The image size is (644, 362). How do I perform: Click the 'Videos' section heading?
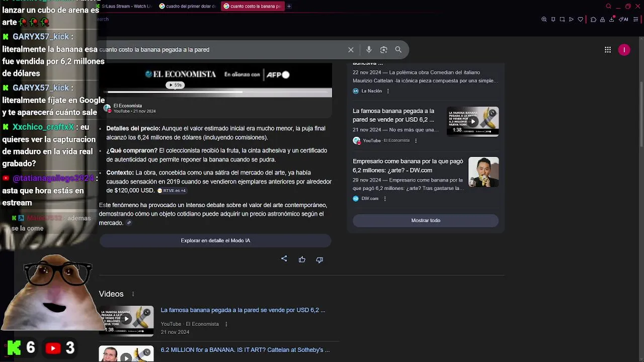(x=111, y=294)
